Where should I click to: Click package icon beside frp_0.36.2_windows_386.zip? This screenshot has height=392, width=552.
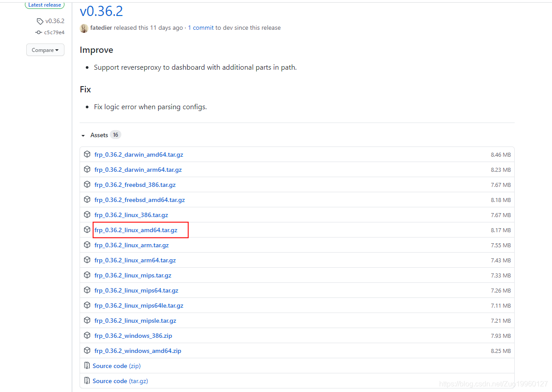click(87, 336)
